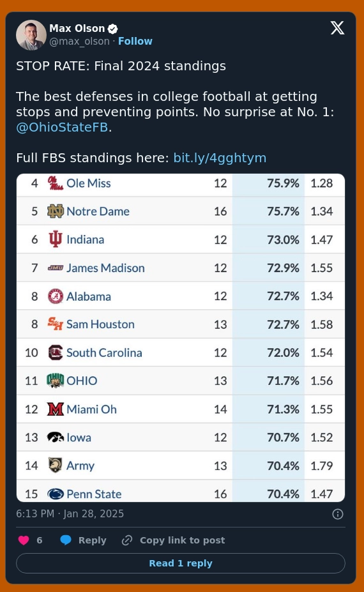
Task: Click the Notre Dame team logo
Action: tap(55, 211)
